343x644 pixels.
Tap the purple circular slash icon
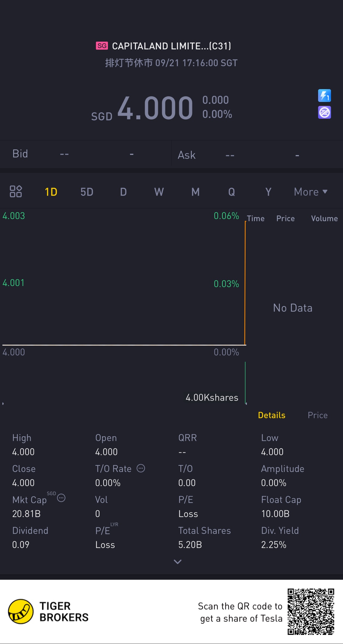pos(324,112)
